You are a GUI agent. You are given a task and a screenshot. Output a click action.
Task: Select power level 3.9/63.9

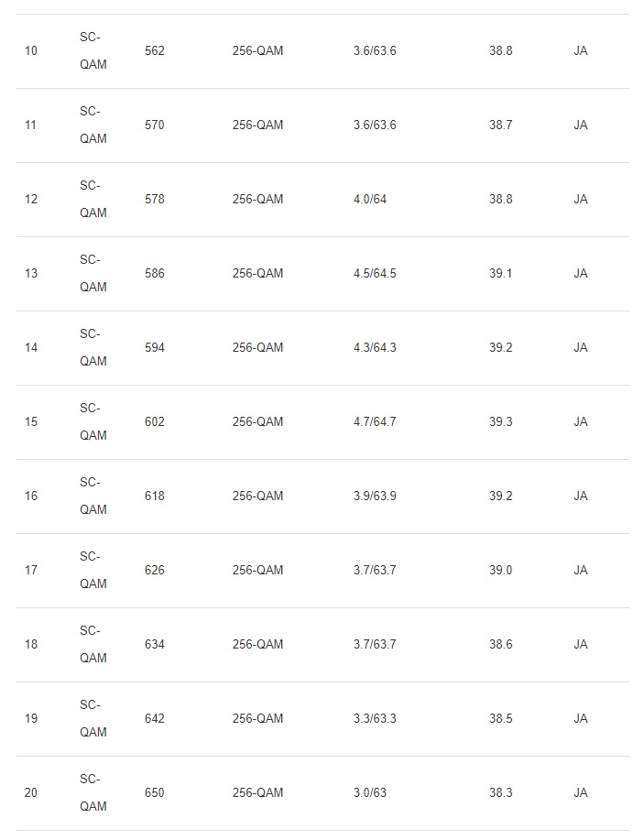(x=375, y=496)
